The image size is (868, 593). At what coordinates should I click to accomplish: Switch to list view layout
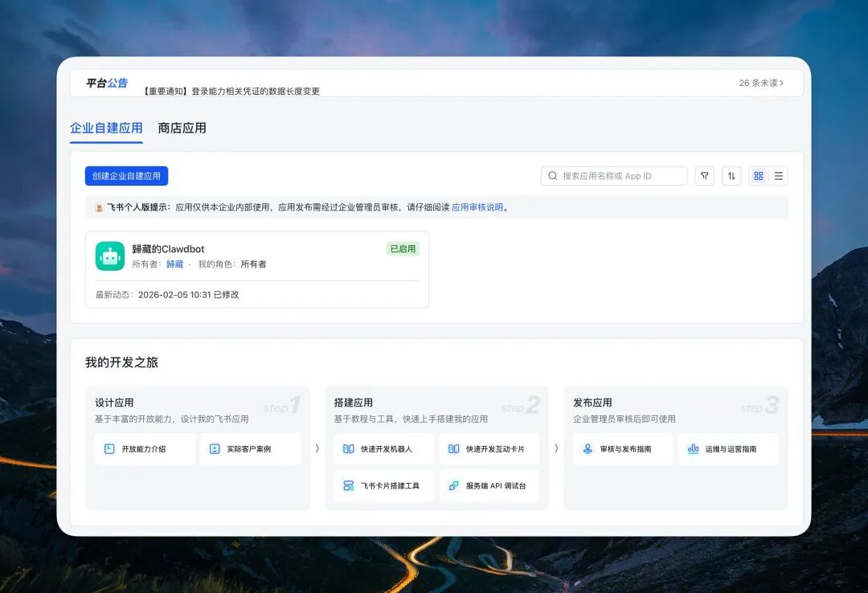[x=780, y=175]
